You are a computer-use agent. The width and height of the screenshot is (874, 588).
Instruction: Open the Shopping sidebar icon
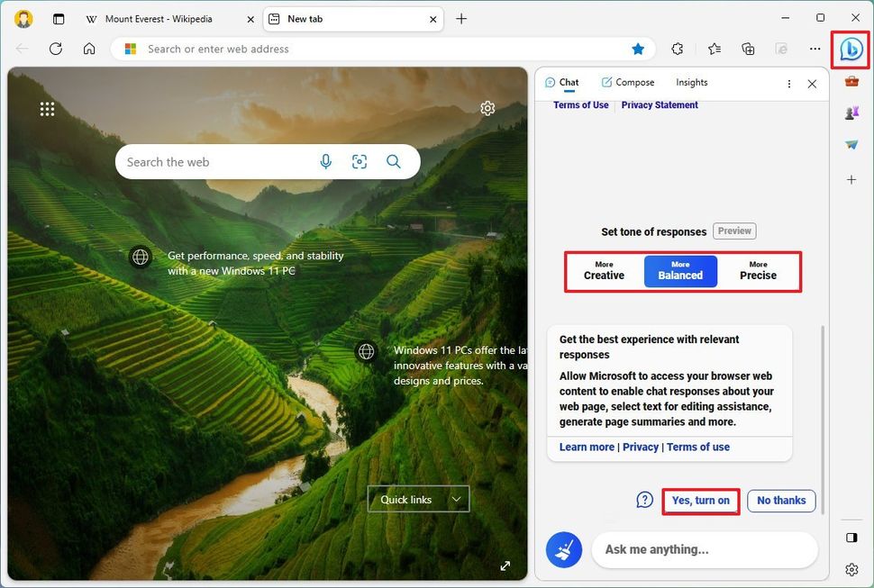point(851,80)
